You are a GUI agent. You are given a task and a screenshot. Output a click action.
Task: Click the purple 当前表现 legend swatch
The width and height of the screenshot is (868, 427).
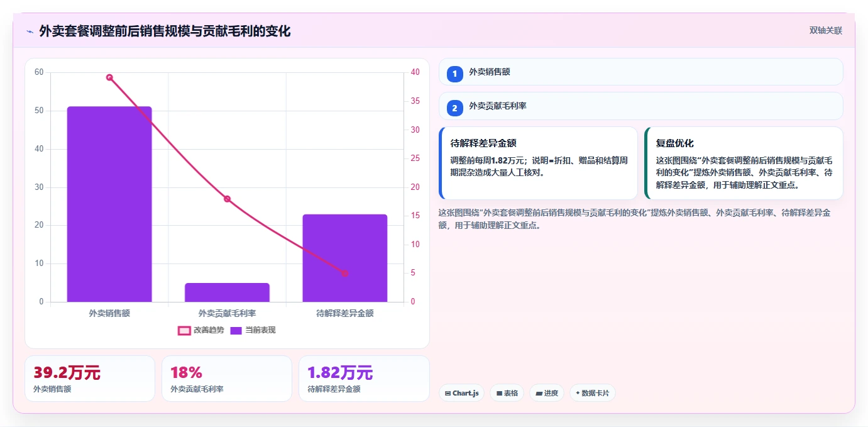(236, 331)
